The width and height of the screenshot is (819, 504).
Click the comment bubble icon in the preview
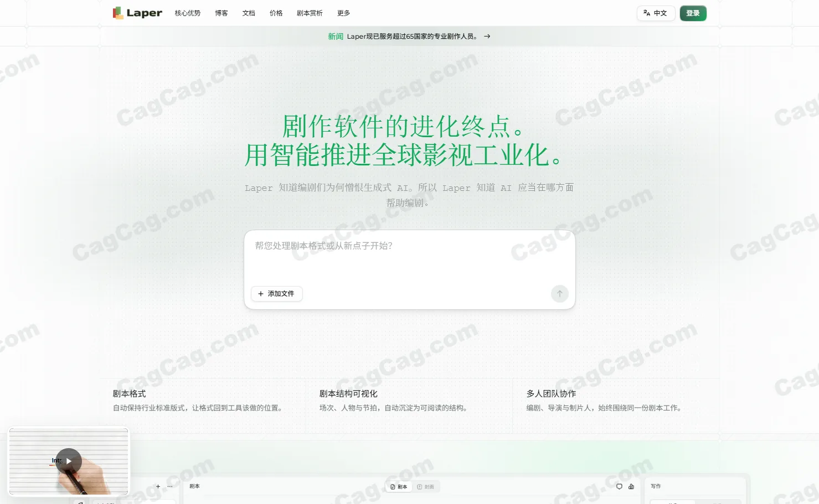(x=619, y=487)
